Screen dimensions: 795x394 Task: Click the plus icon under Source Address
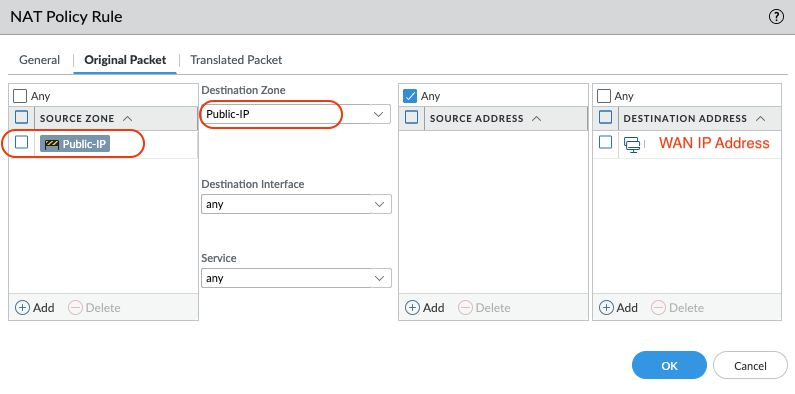412,307
